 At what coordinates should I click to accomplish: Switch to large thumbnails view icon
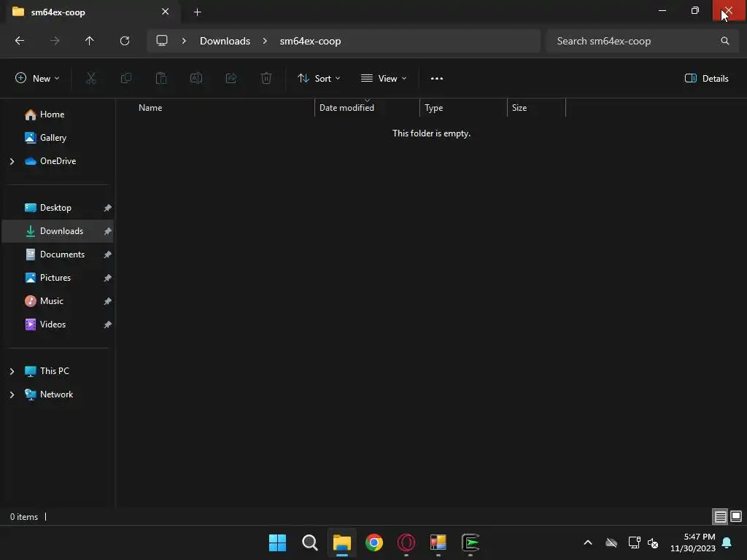pos(736,516)
